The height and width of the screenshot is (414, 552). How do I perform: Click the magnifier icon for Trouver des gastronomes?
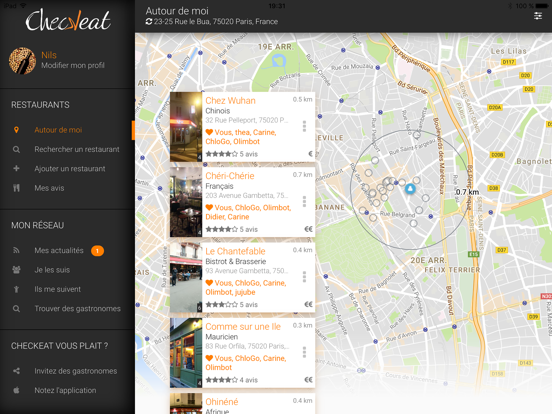pyautogui.click(x=16, y=308)
